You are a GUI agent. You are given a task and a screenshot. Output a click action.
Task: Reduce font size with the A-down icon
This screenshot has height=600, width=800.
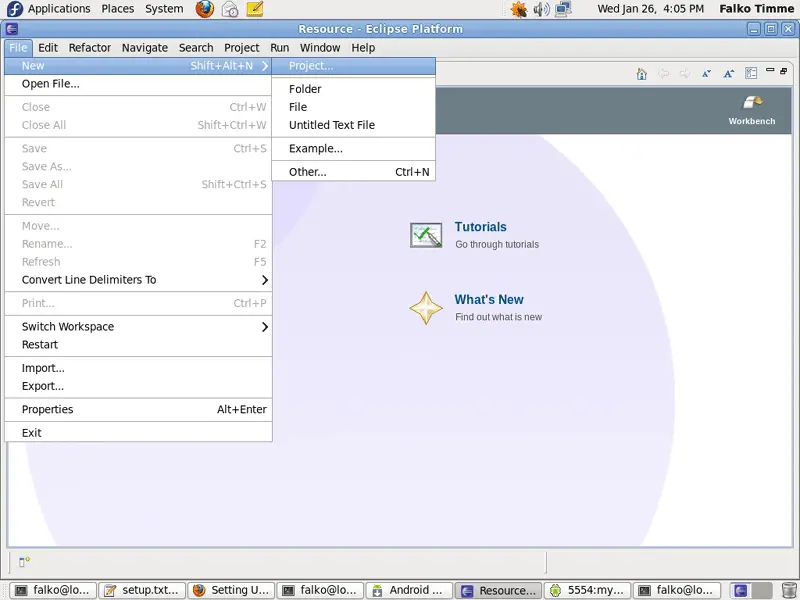click(x=707, y=74)
